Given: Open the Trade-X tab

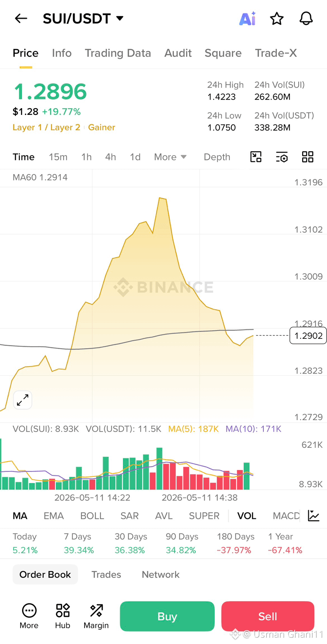Looking at the screenshot, I should coord(276,53).
